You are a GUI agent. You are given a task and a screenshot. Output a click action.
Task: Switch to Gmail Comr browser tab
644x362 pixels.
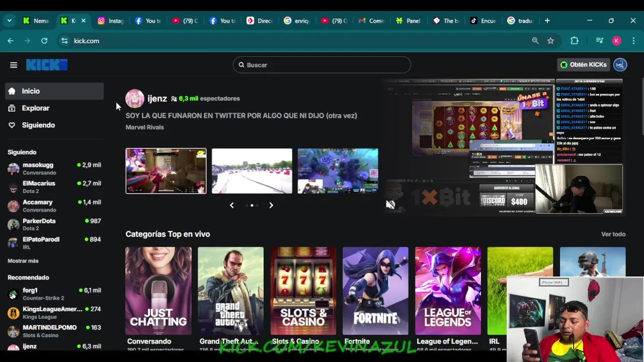coord(371,21)
